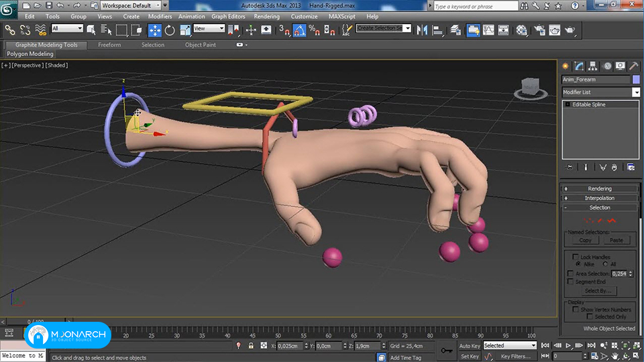Click the time slider 0/100 handle

(x=36, y=321)
